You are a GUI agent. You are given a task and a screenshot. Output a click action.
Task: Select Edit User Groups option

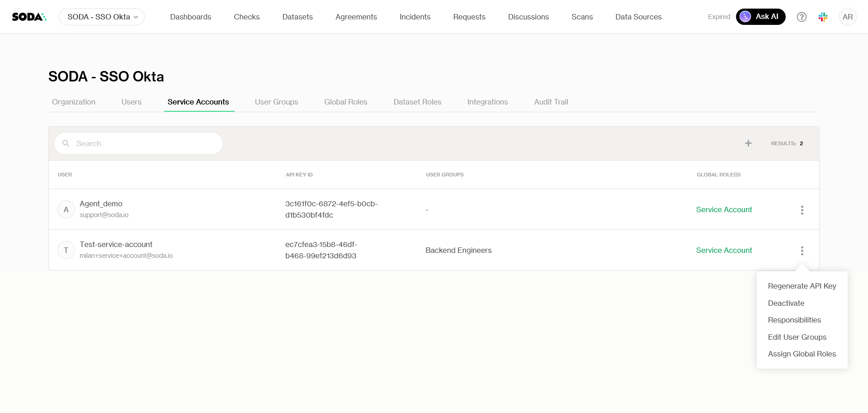[x=797, y=337]
